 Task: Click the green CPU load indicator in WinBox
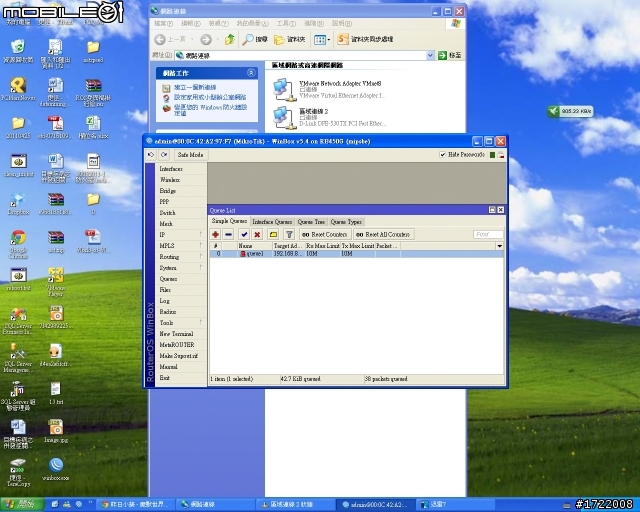pos(492,155)
